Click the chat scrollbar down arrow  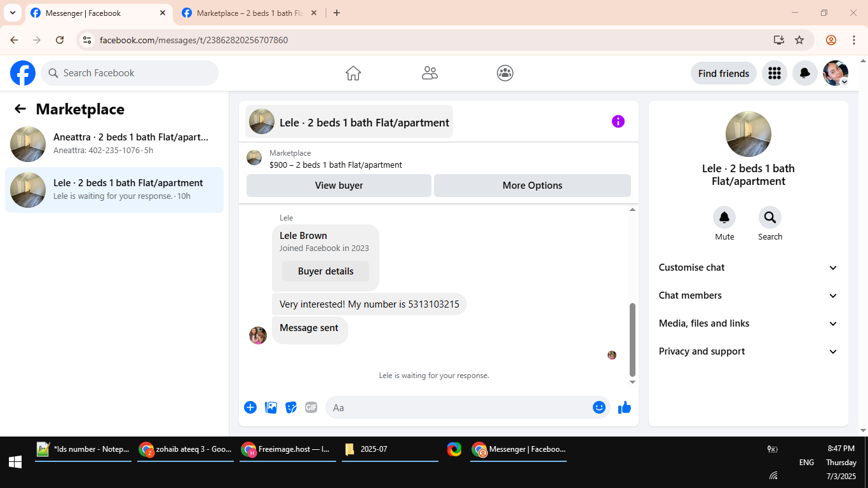tap(632, 382)
